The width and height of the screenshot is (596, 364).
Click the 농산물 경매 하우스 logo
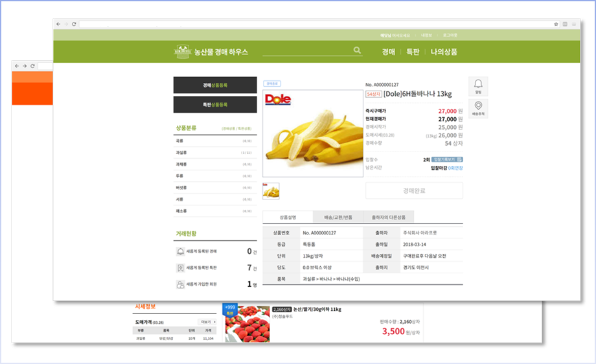click(211, 52)
